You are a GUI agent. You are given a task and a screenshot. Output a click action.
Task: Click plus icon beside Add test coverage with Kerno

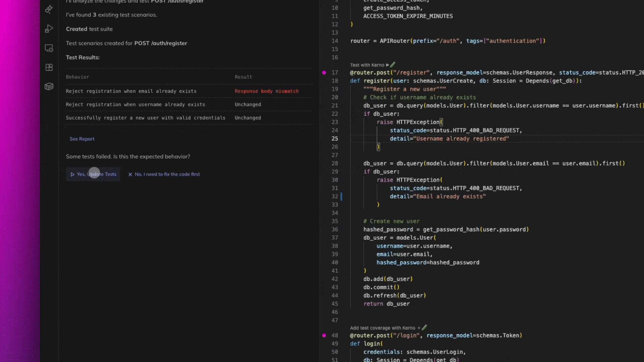click(x=419, y=328)
